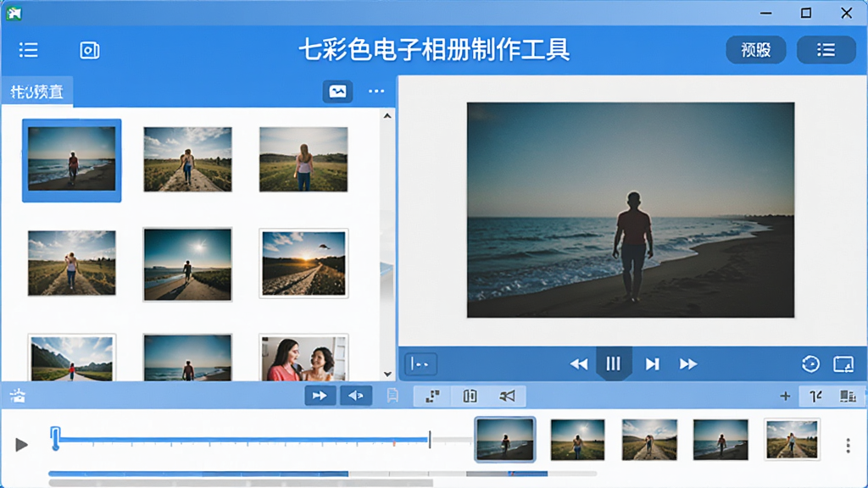
Task: Select the blonde woman standing in field thumbnail
Action: pos(304,159)
